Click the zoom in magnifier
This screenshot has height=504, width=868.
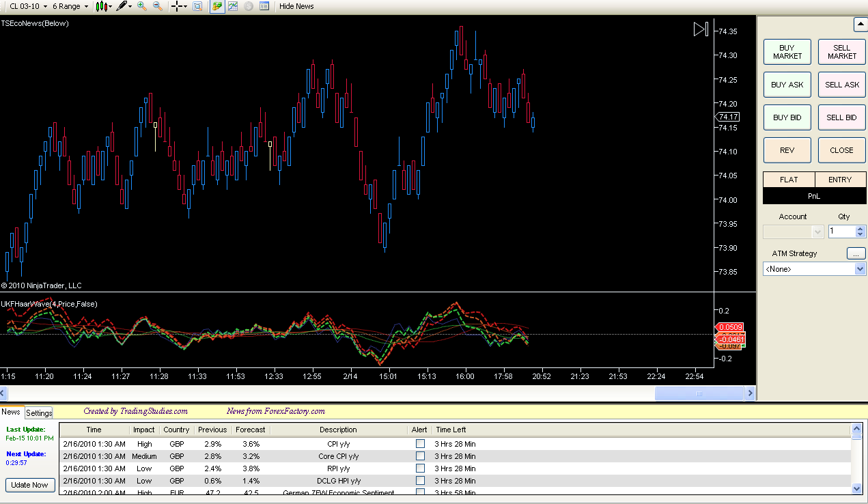coord(141,6)
